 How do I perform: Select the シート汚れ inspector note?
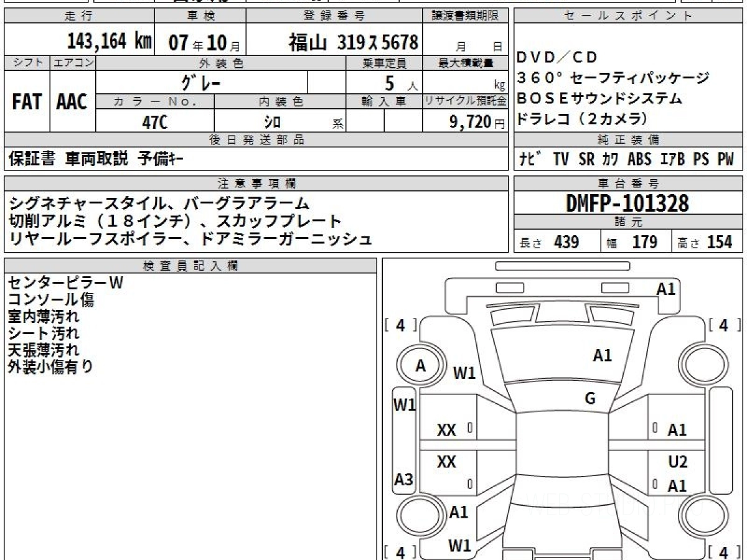coord(44,333)
